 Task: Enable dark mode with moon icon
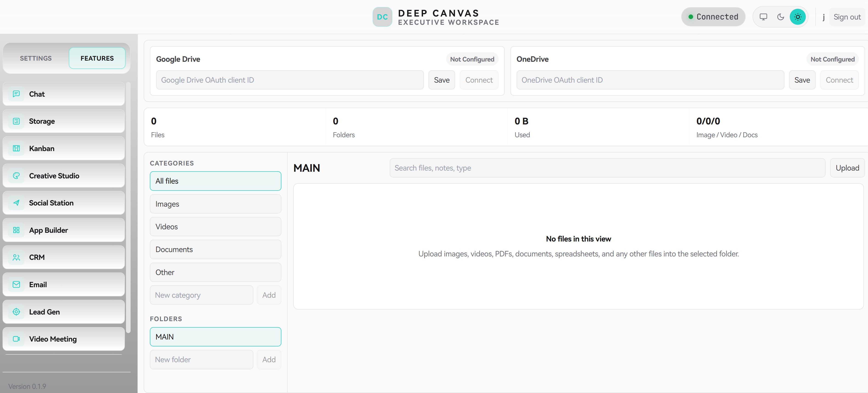[780, 17]
